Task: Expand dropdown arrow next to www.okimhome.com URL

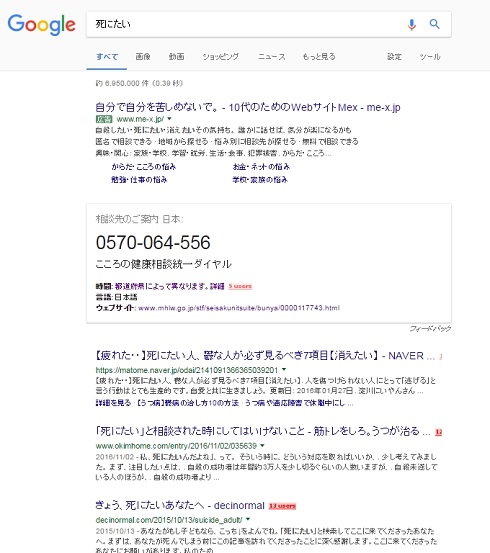Action: click(x=262, y=445)
